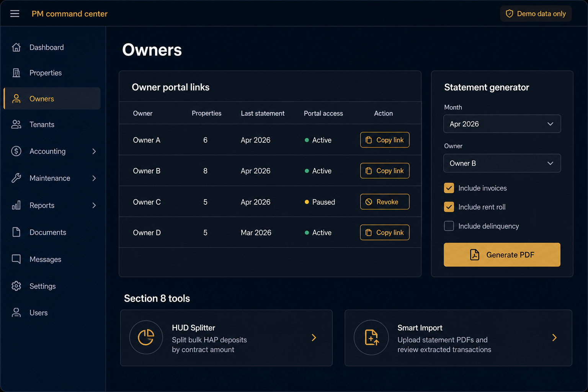Click Owner B's properties count 8

pyautogui.click(x=206, y=171)
